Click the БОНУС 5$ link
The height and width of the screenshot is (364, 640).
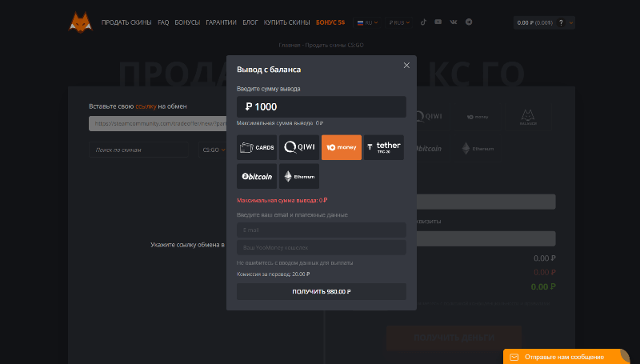coord(330,22)
